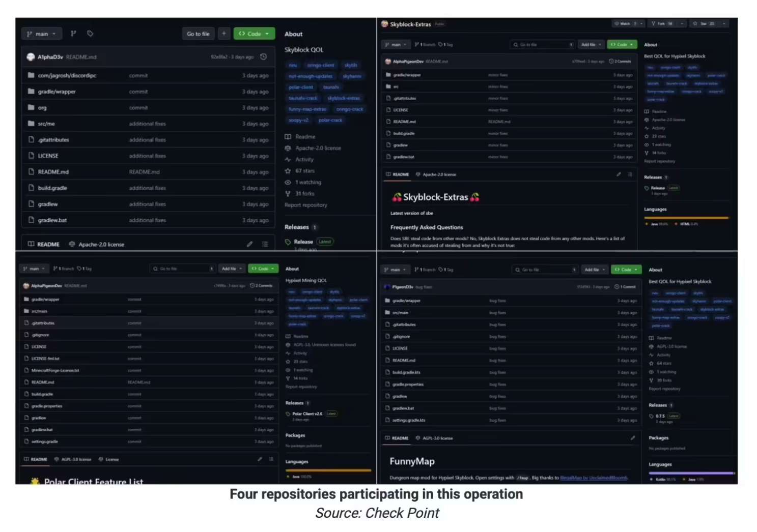The height and width of the screenshot is (532, 757).
Task: Click the A1phaD3v author avatar
Action: (x=31, y=57)
